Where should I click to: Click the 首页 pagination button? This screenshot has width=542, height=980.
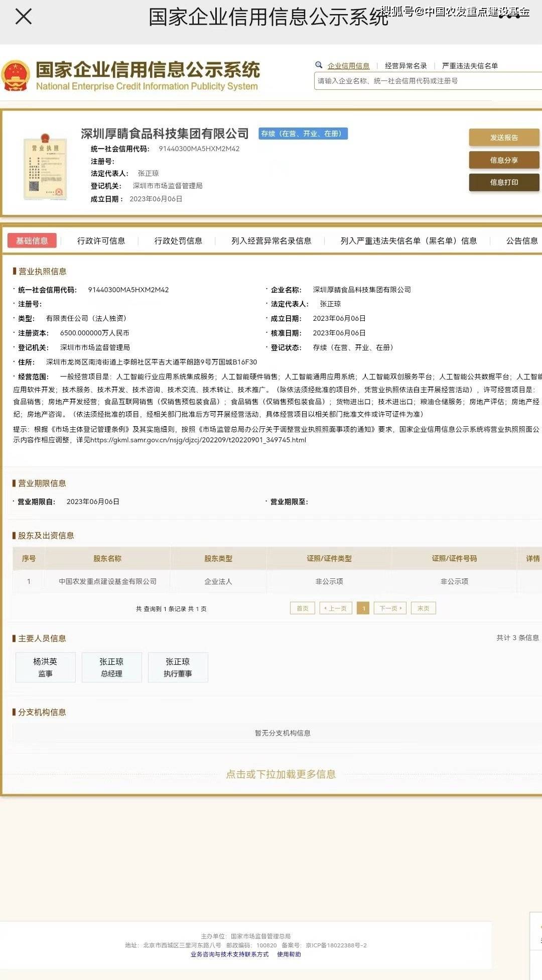(303, 608)
